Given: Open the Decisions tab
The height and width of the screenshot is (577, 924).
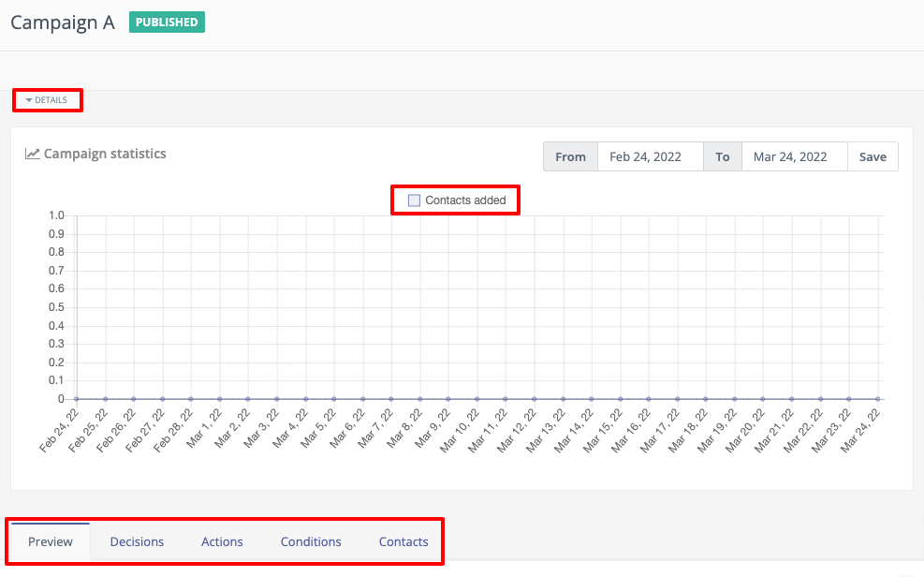Looking at the screenshot, I should coord(137,542).
